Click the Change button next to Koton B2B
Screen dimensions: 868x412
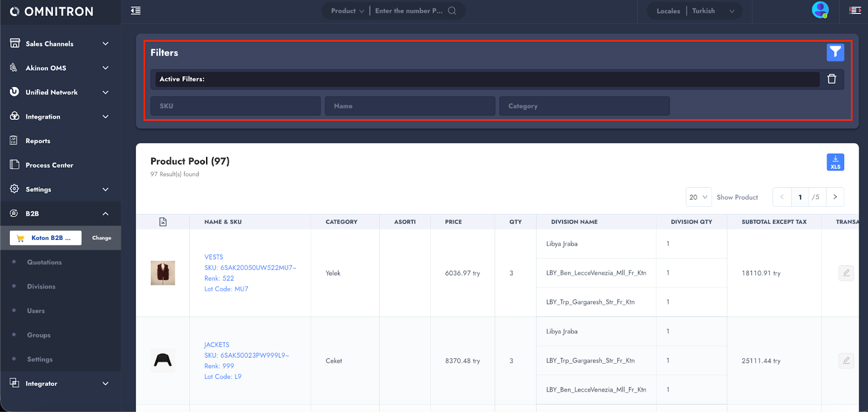coord(101,238)
